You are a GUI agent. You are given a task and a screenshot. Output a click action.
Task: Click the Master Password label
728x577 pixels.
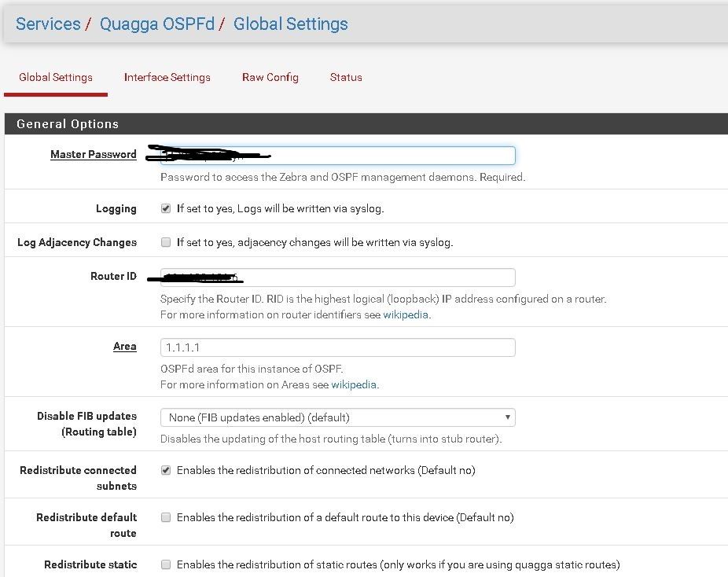pyautogui.click(x=94, y=155)
